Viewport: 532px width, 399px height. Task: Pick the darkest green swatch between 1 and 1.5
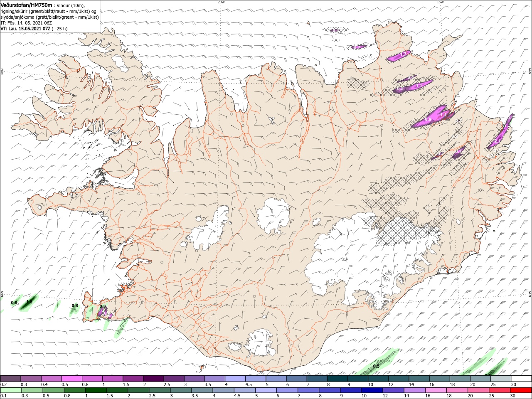96,390
